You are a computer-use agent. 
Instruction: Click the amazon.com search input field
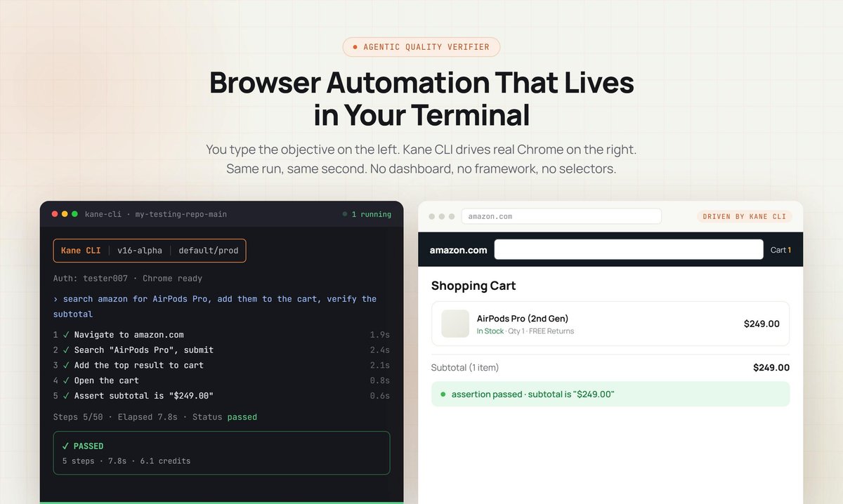coord(629,250)
